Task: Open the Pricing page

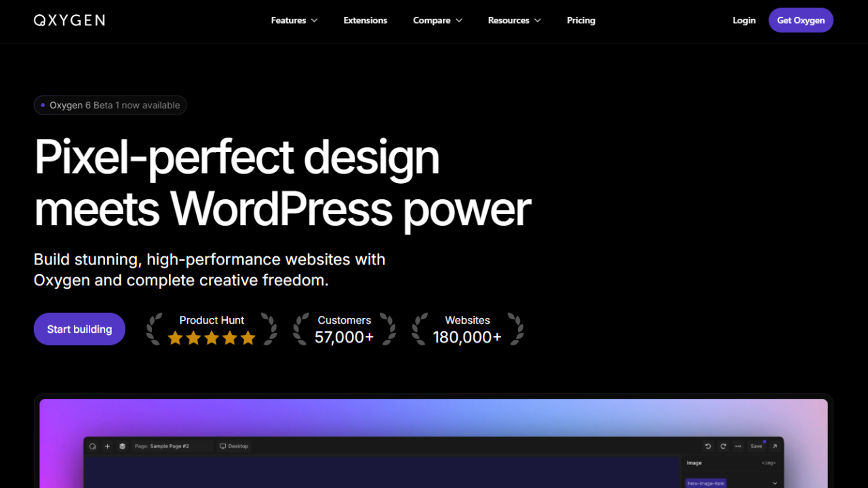Action: (x=581, y=20)
